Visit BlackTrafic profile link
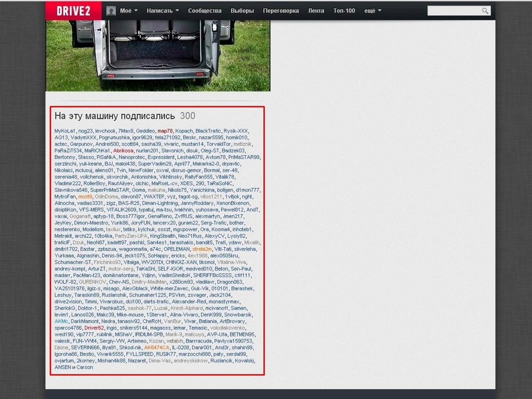The height and width of the screenshot is (399, 532). (208, 131)
